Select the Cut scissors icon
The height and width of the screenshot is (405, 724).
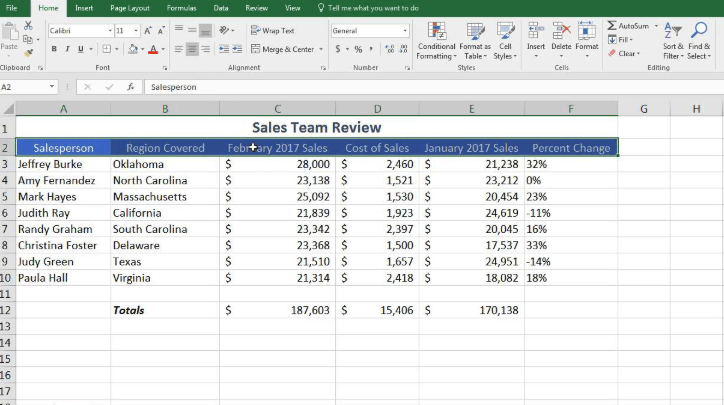point(27,25)
